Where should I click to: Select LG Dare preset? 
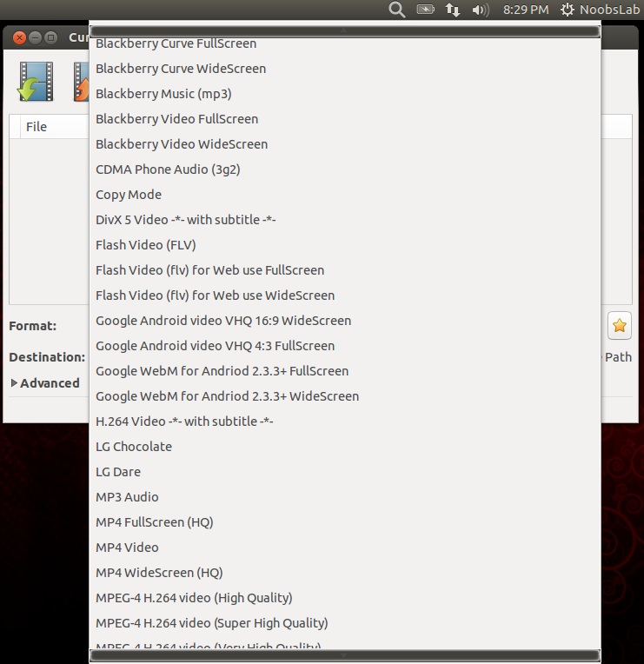point(345,472)
